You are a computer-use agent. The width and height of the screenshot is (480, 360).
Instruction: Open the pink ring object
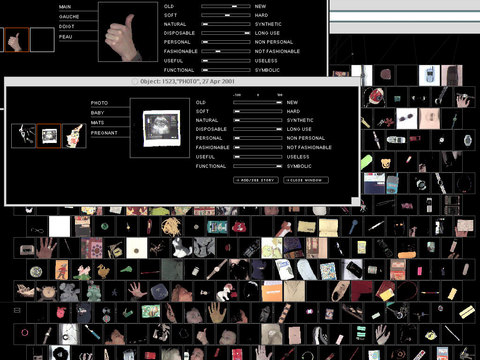[x=25, y=334]
